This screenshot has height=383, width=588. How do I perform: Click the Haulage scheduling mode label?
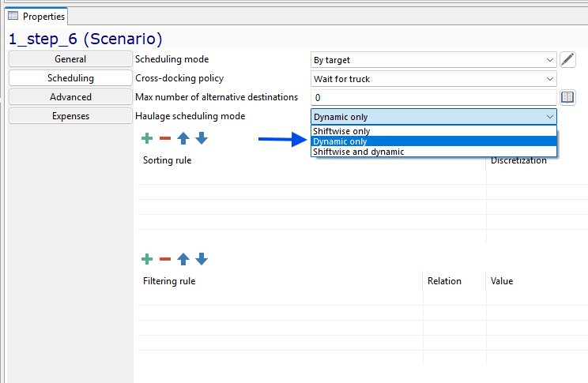pos(190,116)
